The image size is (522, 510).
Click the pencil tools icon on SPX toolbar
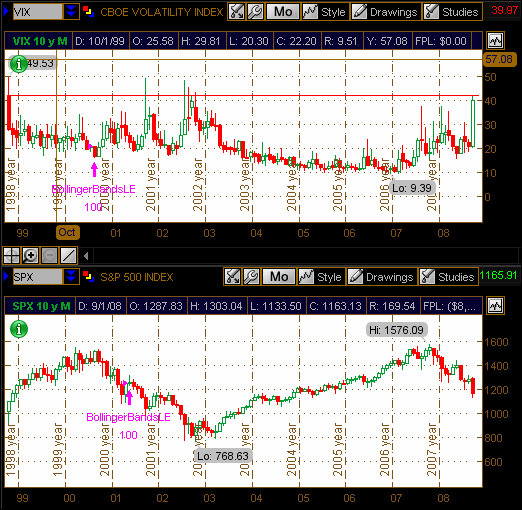[233, 276]
